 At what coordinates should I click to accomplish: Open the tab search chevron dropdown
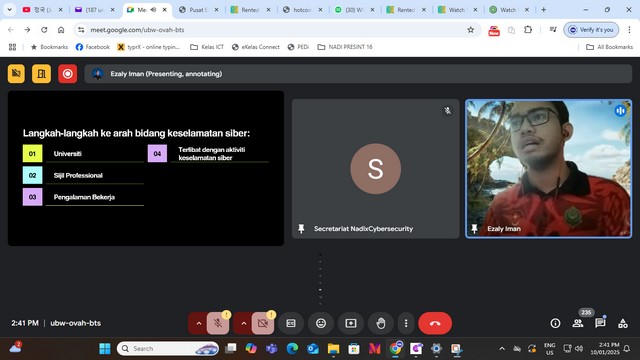(9, 10)
